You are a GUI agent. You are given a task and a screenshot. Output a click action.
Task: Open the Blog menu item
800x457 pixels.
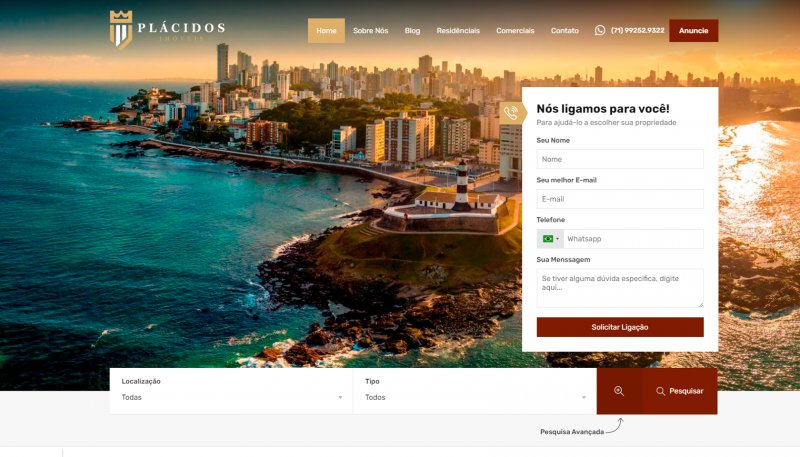coord(412,30)
